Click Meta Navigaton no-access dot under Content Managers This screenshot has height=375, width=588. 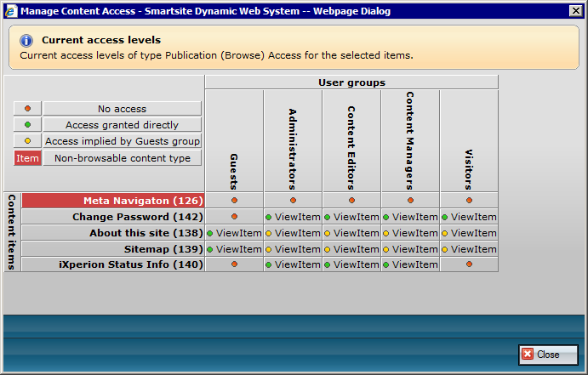[410, 201]
